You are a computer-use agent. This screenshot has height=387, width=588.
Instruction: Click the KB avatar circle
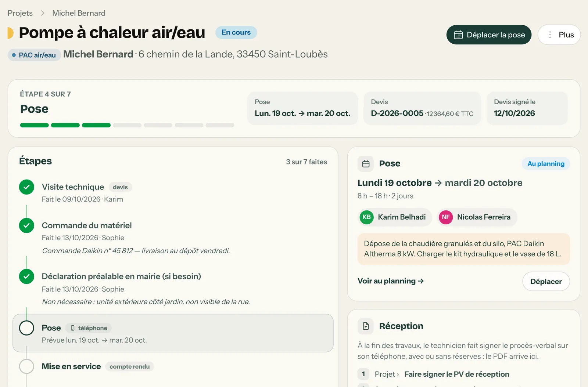pyautogui.click(x=366, y=217)
